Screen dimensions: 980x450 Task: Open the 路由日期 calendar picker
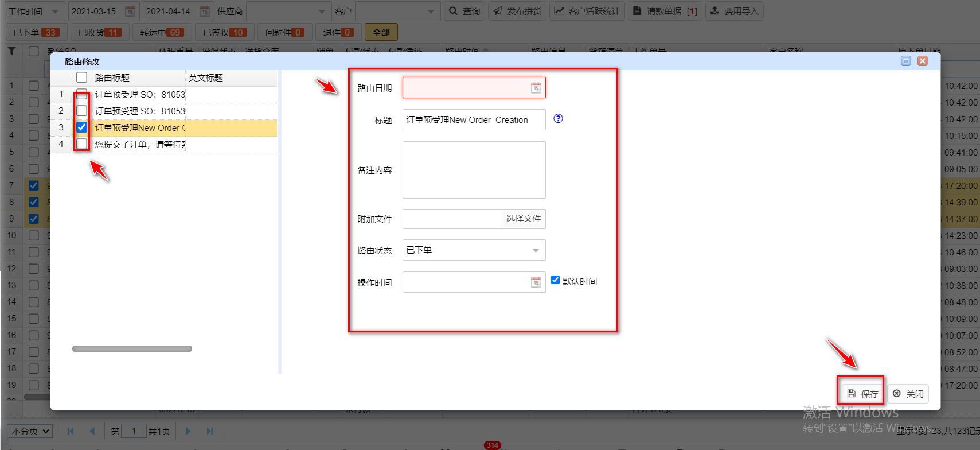pyautogui.click(x=536, y=88)
